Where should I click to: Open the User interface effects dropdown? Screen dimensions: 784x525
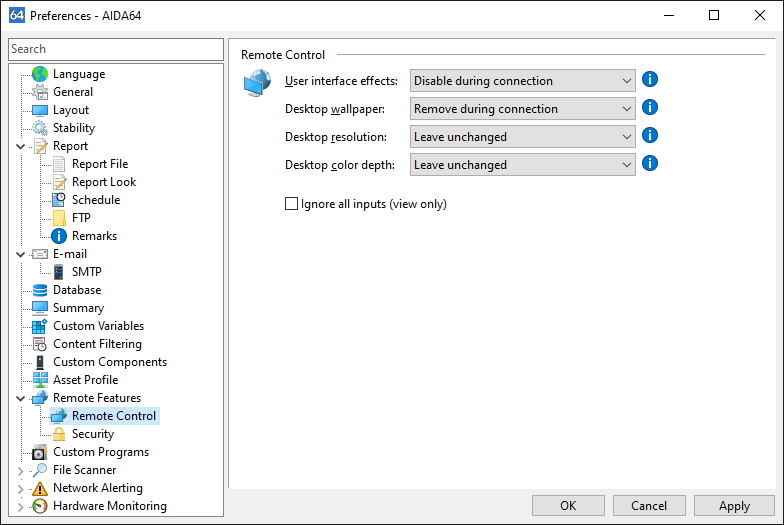(x=522, y=80)
